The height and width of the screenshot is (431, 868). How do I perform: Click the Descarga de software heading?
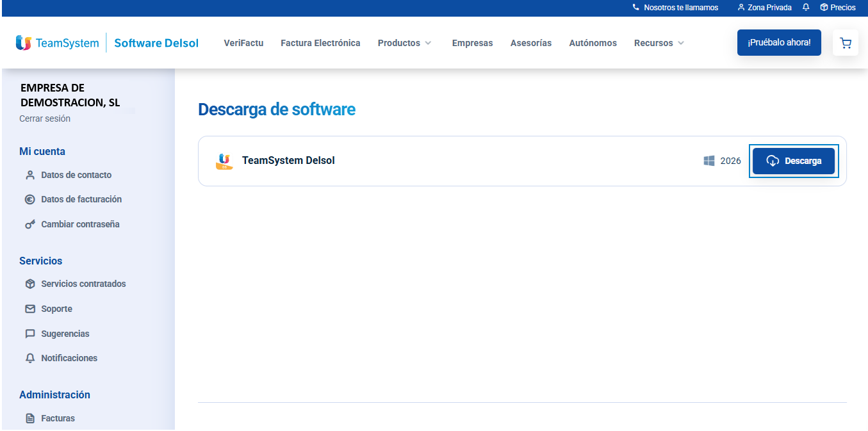[277, 110]
